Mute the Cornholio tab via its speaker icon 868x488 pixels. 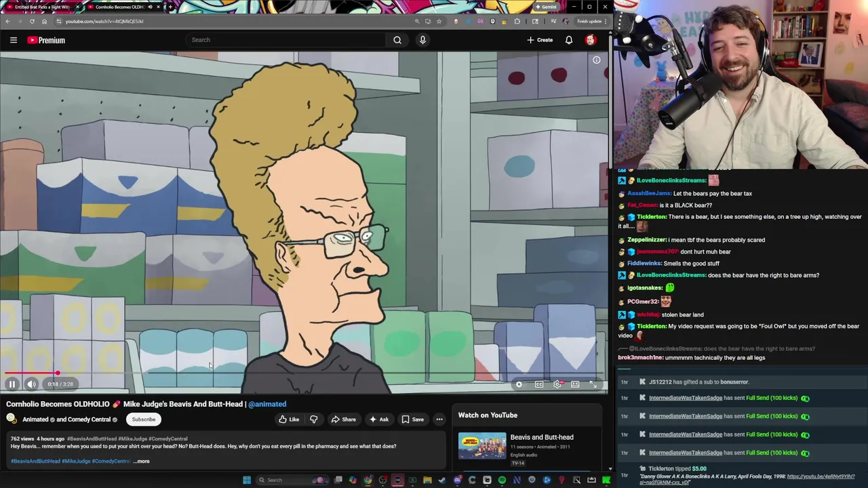point(151,7)
